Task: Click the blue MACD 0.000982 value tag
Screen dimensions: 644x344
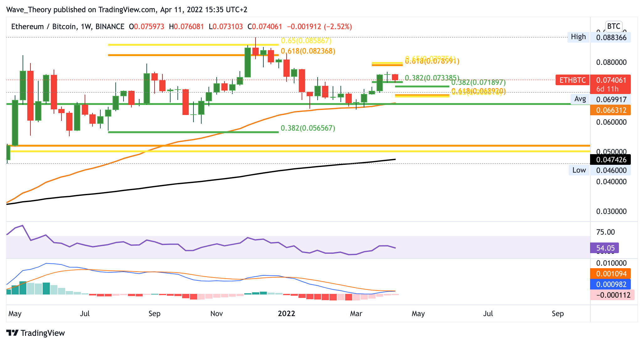Action: click(x=611, y=284)
